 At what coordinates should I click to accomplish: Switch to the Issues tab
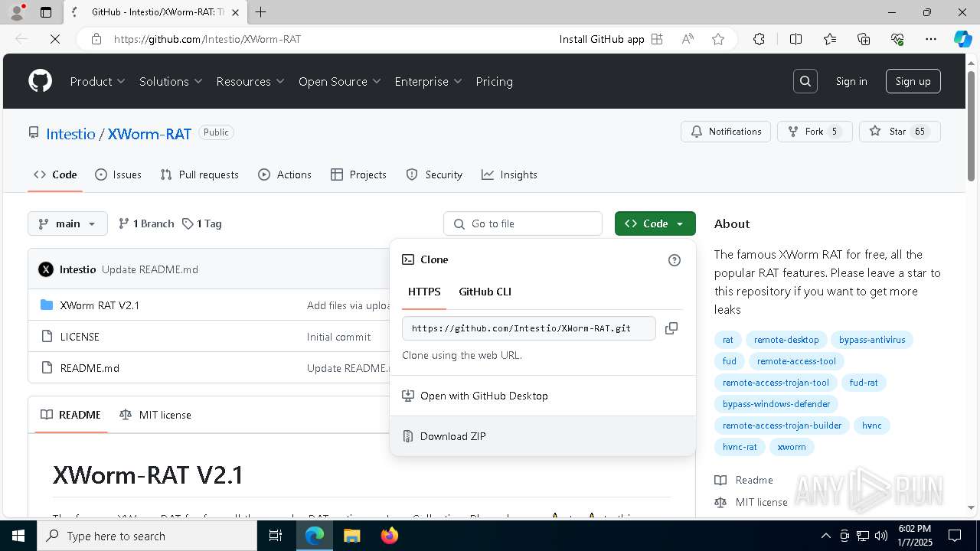tap(118, 174)
